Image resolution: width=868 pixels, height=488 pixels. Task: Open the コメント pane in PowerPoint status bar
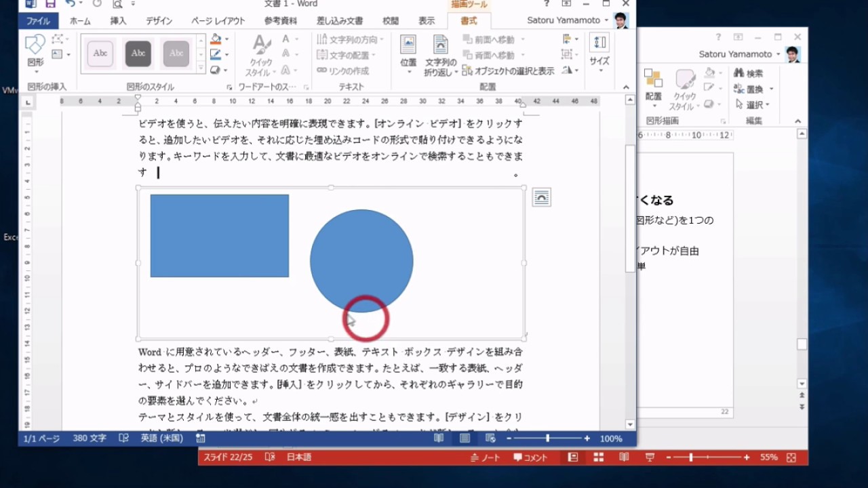pos(530,457)
